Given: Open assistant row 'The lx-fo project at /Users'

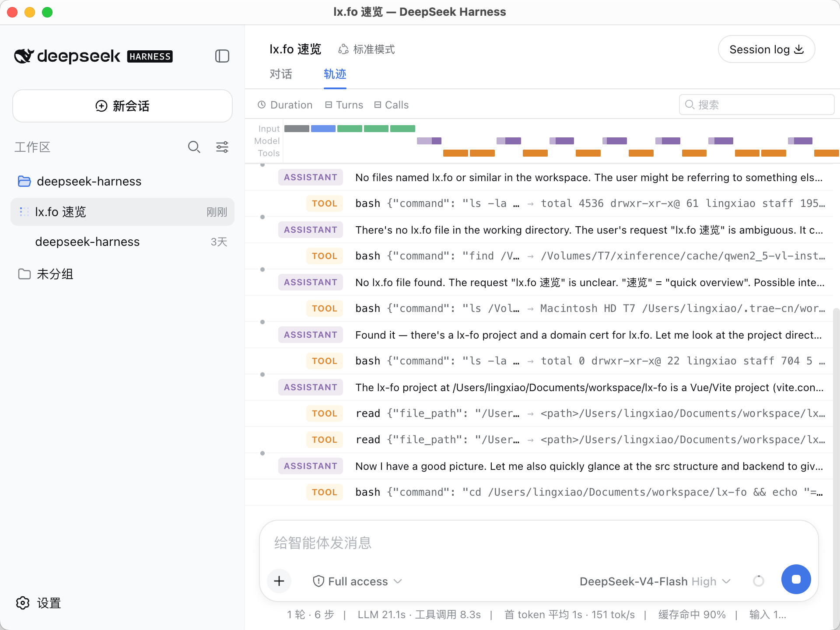Looking at the screenshot, I should 539,387.
